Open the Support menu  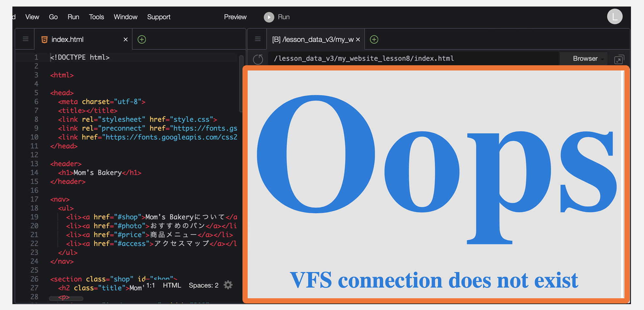159,17
